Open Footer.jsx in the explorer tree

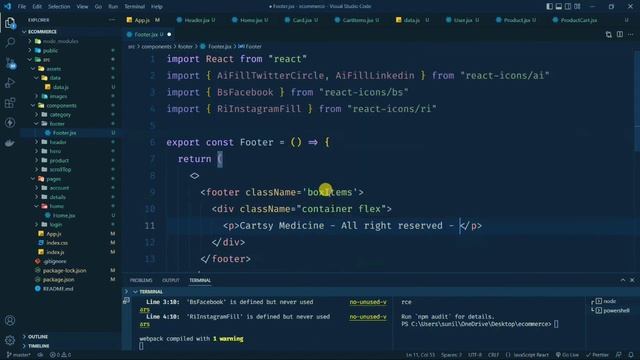pos(64,133)
